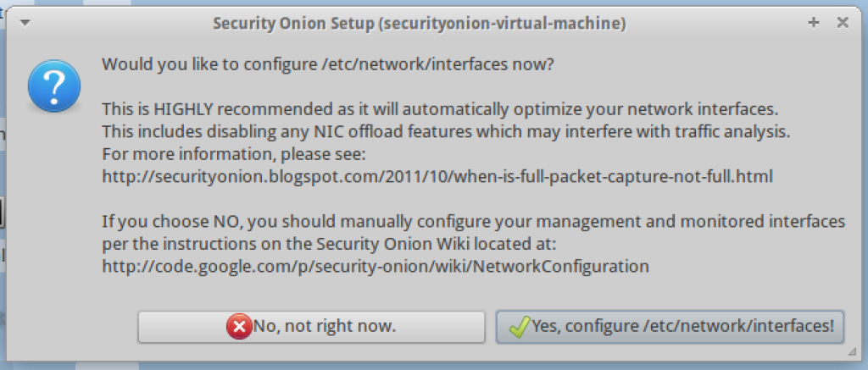
Task: Open the window menu arrow in the title bar
Action: [25, 23]
